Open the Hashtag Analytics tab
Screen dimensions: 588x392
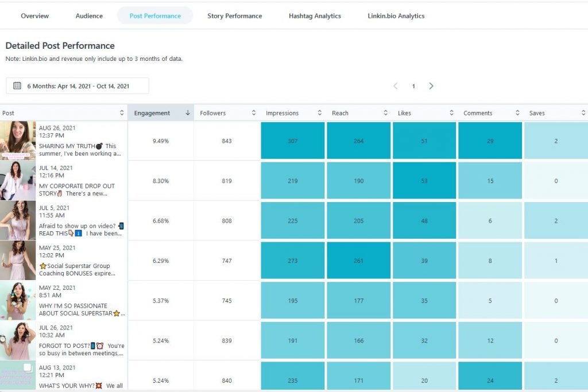(315, 16)
